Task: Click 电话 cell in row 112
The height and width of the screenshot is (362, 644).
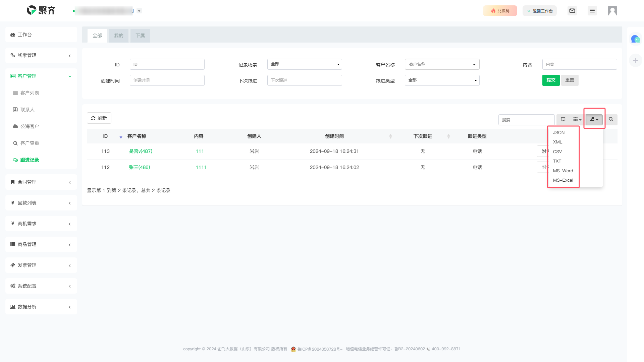Action: coord(477,167)
